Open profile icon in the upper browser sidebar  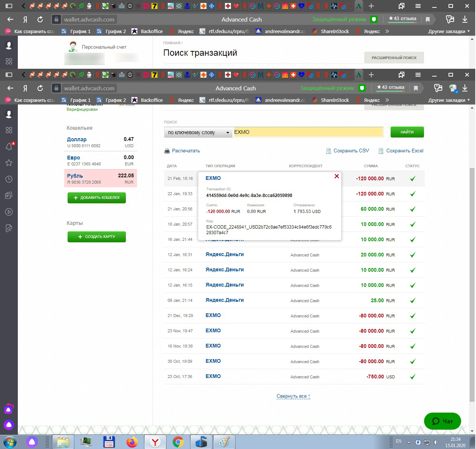[9, 45]
